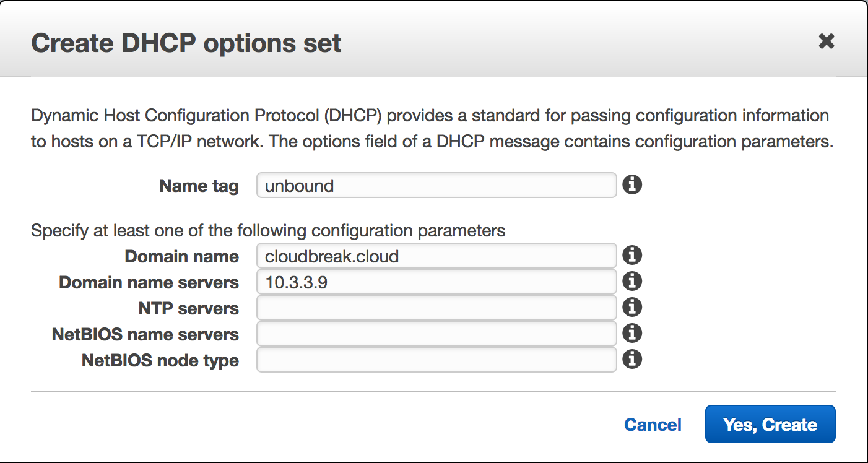Click the NTP servers label

(189, 308)
